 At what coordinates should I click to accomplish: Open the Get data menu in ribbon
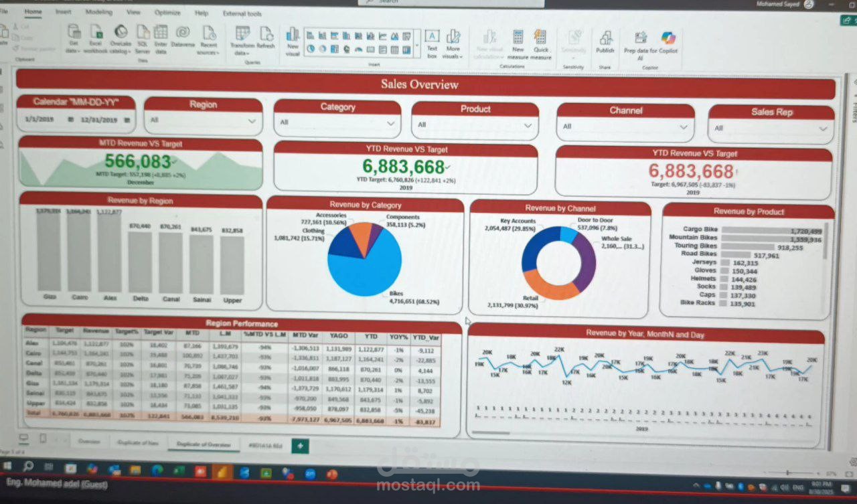tap(73, 39)
